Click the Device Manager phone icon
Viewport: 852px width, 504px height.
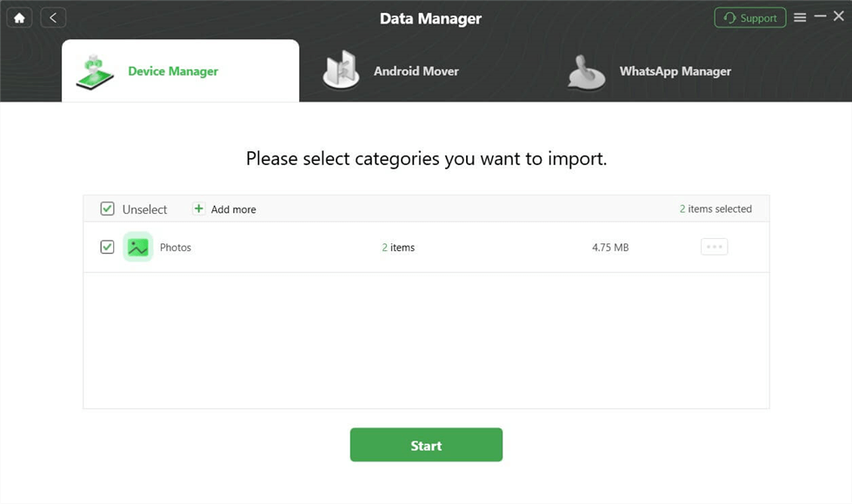[x=95, y=72]
